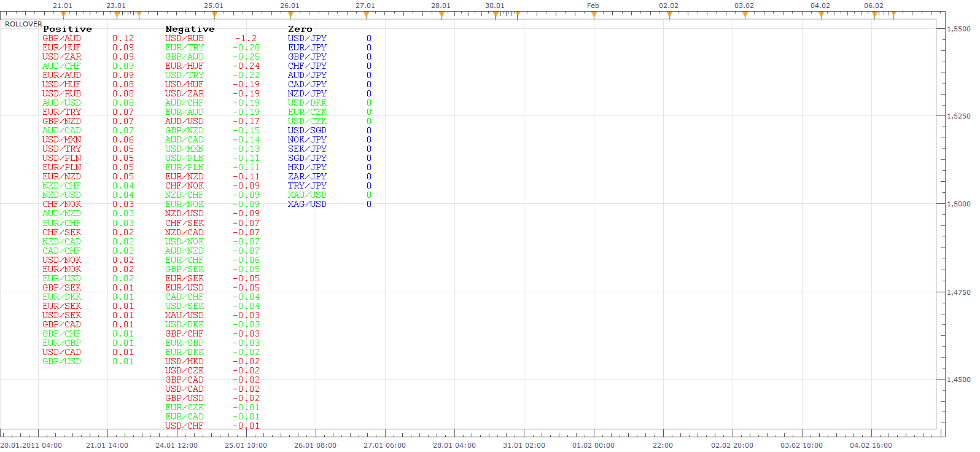Select USD/CHF in the Negative column
The height and width of the screenshot is (452, 980).
pos(184,426)
